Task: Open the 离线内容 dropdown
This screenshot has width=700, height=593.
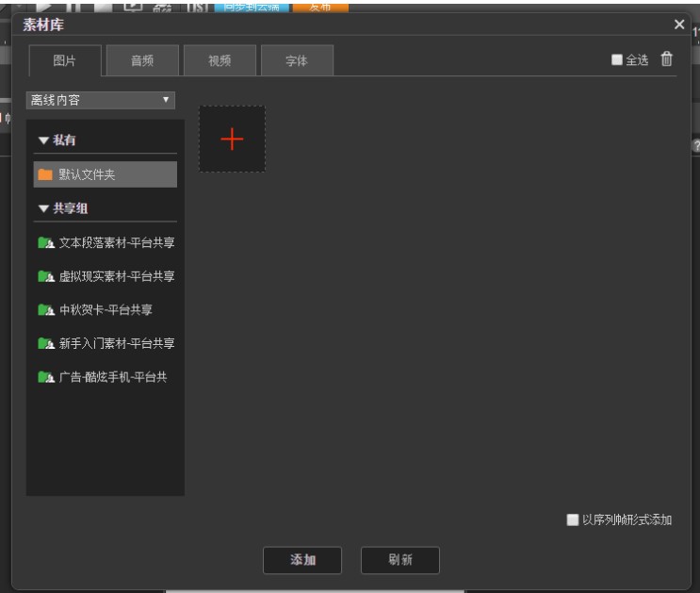Action: 102,99
